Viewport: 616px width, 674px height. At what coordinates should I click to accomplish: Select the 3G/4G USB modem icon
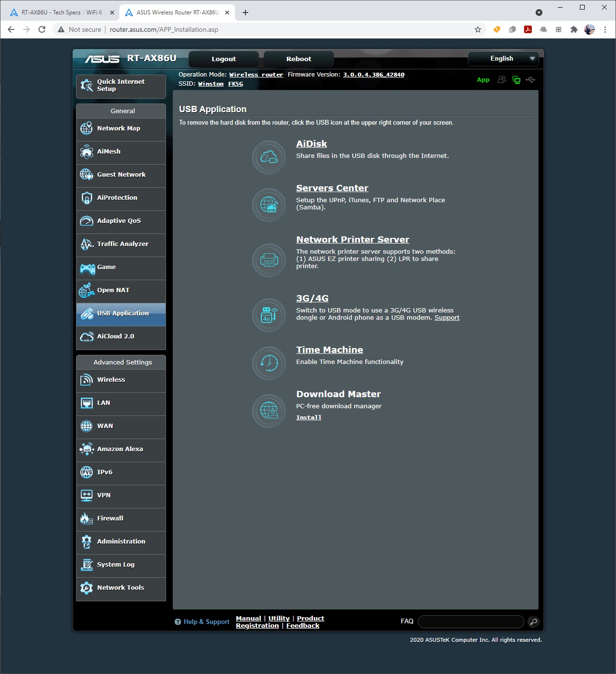(269, 315)
